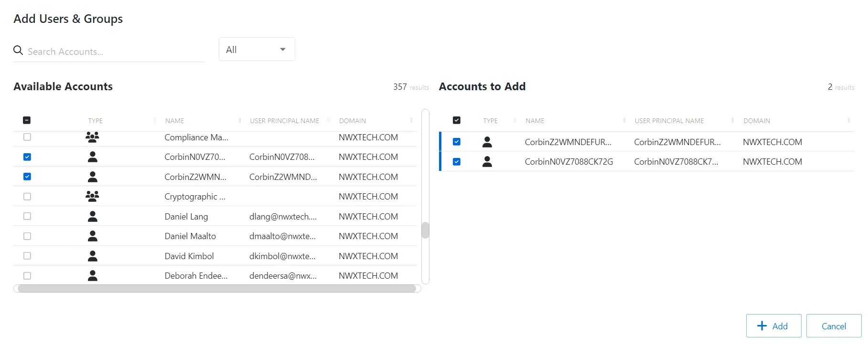
Task: Click the Deborah Endee... user icon
Action: coord(93,275)
